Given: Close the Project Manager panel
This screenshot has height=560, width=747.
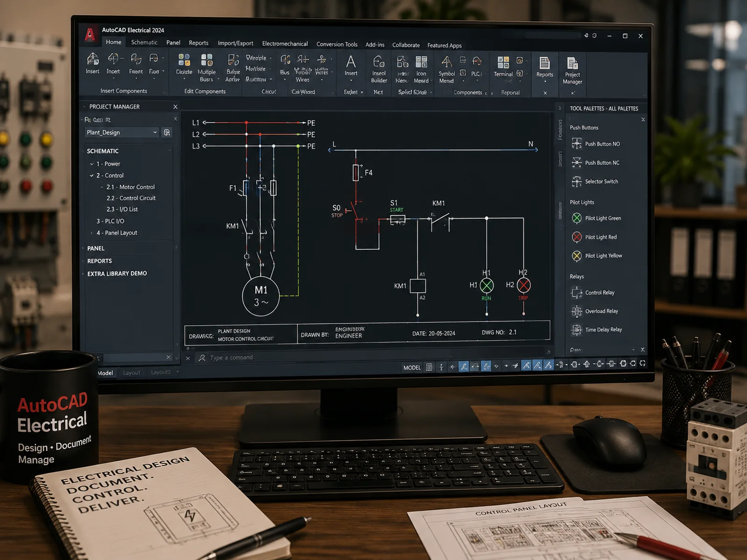Looking at the screenshot, I should coord(176,107).
